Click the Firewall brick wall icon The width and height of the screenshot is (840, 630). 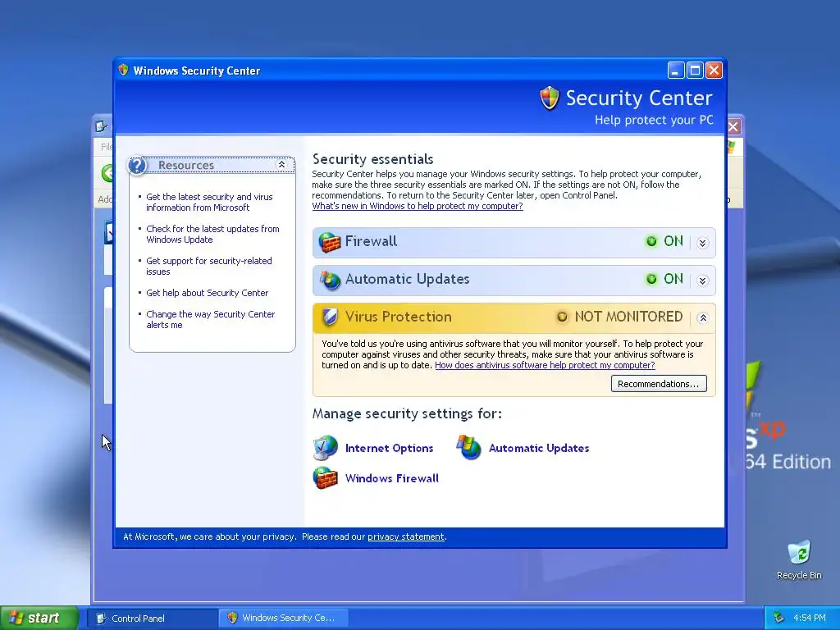pos(330,242)
